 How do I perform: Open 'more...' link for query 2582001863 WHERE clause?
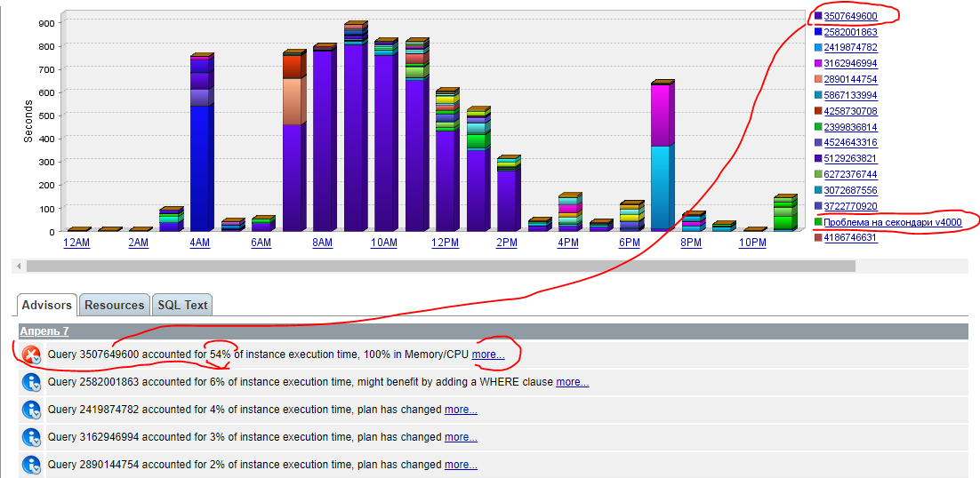click(x=573, y=382)
